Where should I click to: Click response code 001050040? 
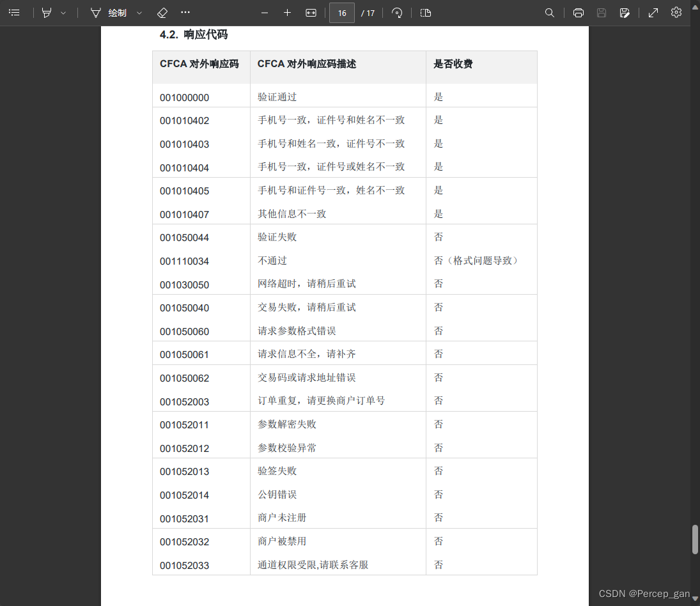pyautogui.click(x=184, y=308)
